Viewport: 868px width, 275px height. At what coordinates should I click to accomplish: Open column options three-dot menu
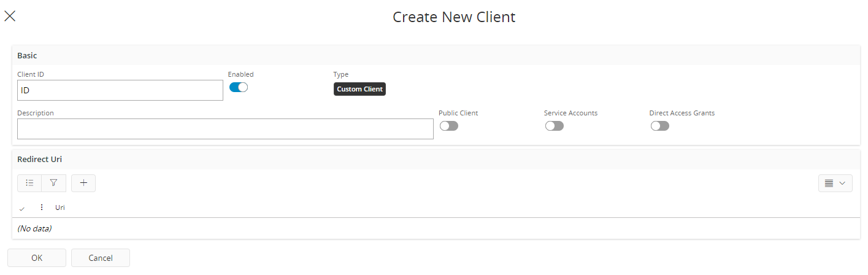(x=42, y=207)
